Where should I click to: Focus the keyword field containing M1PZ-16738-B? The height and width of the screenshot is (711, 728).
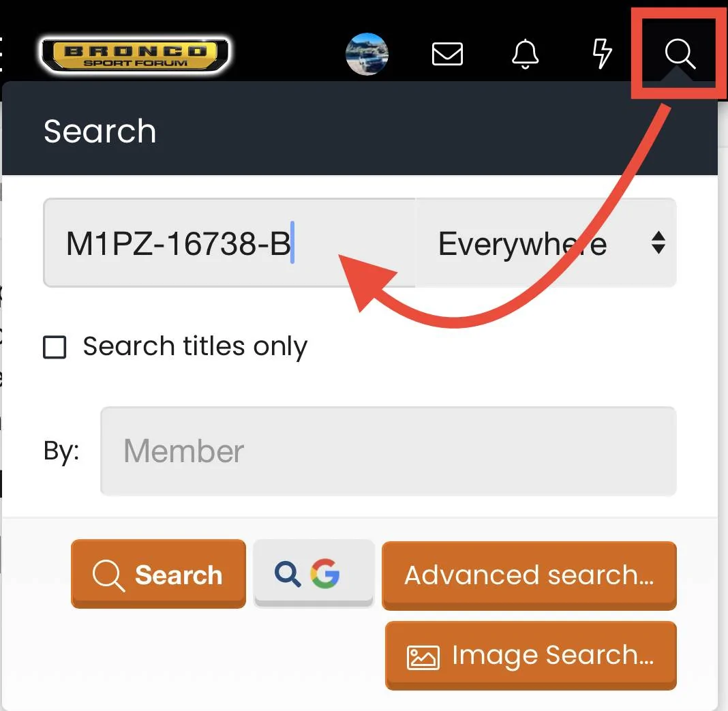229,243
